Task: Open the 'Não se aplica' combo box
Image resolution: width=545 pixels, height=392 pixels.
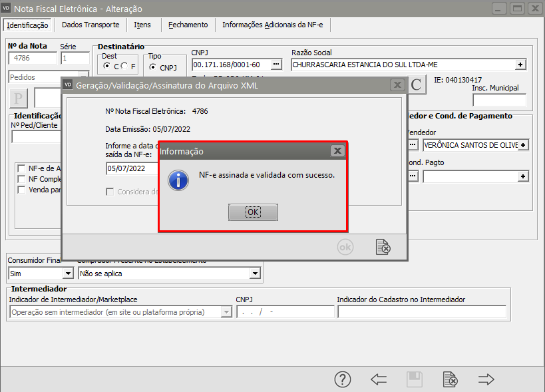Action: coord(254,273)
